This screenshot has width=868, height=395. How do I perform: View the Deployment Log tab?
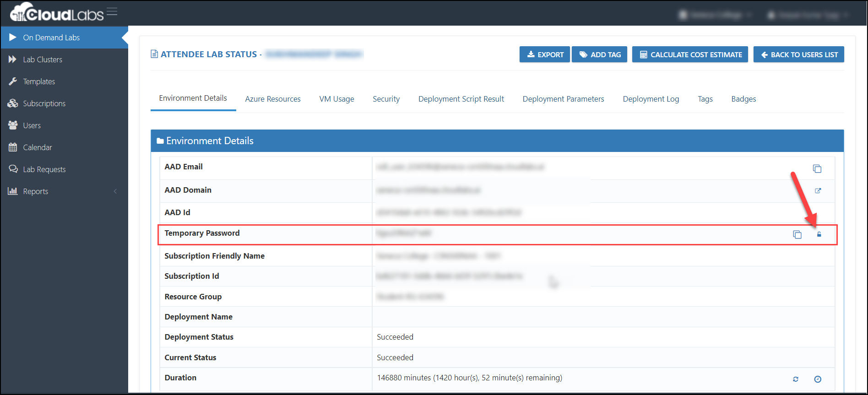point(651,99)
